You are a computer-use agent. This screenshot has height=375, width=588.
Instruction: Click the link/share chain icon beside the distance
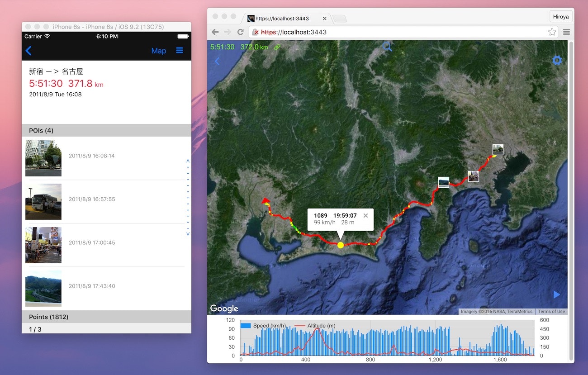pyautogui.click(x=277, y=47)
